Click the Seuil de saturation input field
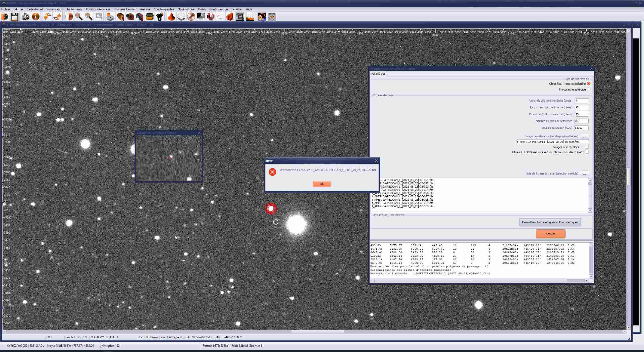 pos(581,128)
